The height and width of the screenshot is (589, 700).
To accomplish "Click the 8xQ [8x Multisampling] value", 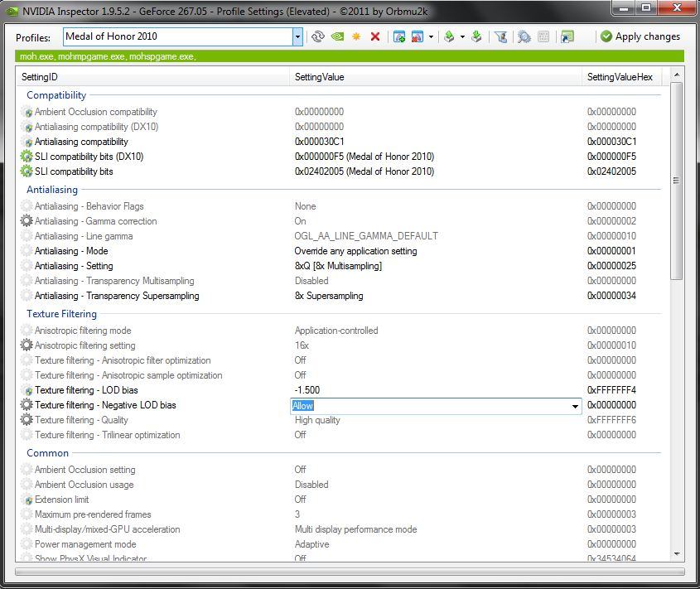I will pyautogui.click(x=338, y=266).
